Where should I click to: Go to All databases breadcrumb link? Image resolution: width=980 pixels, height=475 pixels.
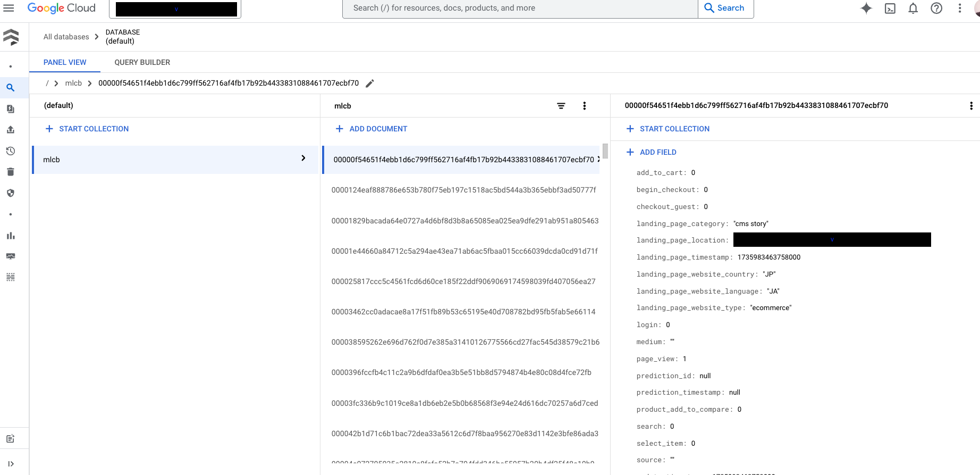(x=66, y=37)
